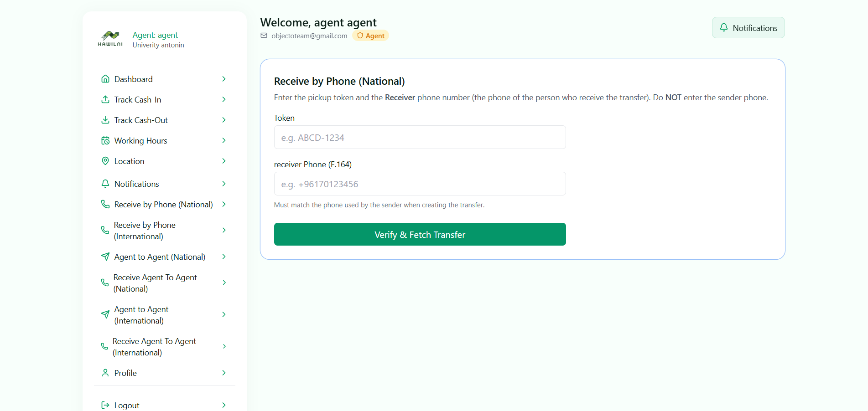Click the sidebar Notifications bell icon
The width and height of the screenshot is (868, 411).
(105, 184)
